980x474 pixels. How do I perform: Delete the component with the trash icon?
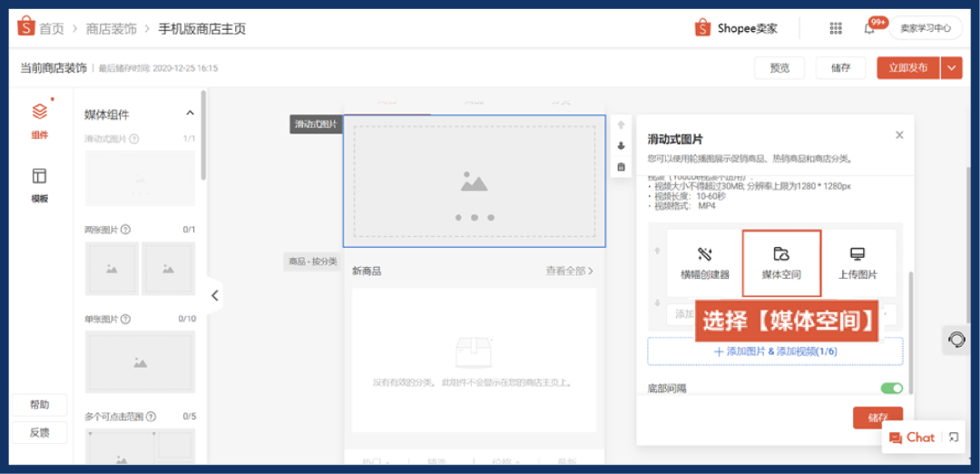pyautogui.click(x=621, y=167)
